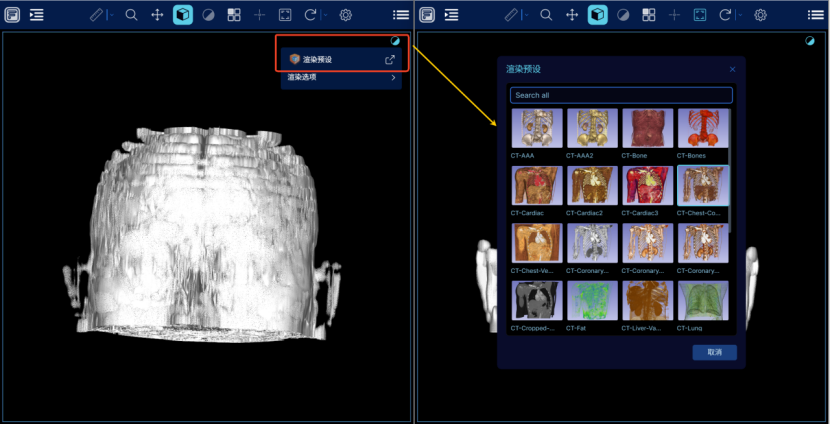The image size is (831, 425).
Task: Click the indent list icon in left toolbar
Action: tap(37, 15)
